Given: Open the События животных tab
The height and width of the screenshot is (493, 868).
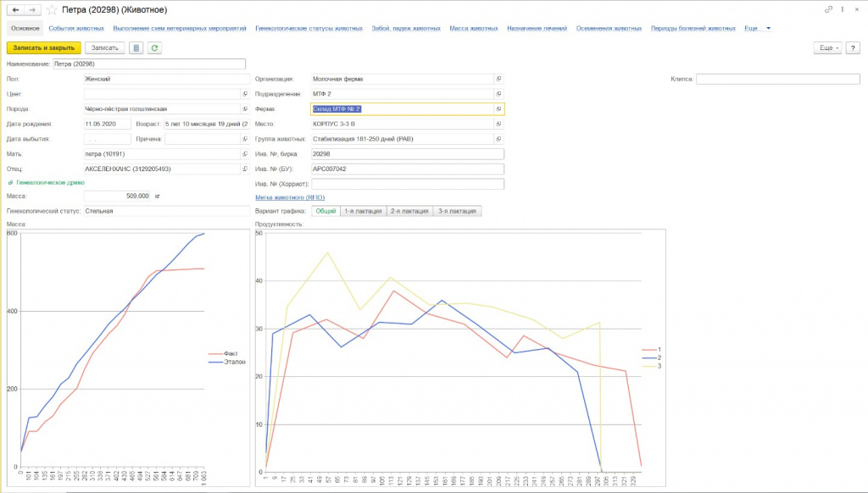Looking at the screenshot, I should [x=76, y=29].
